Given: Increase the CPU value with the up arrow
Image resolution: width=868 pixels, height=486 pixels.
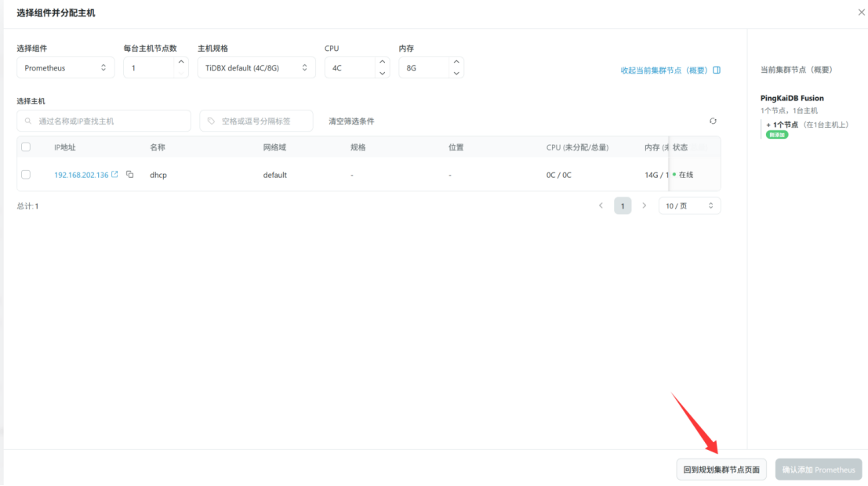Looking at the screenshot, I should (382, 62).
